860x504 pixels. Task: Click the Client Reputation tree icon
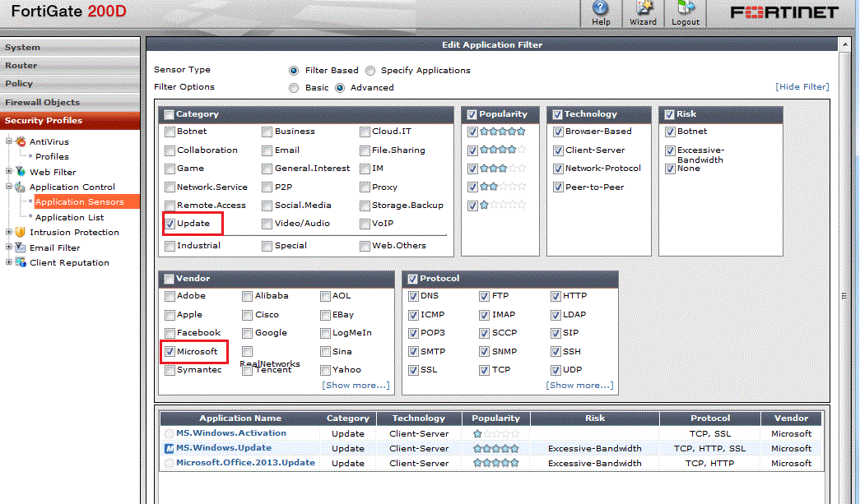click(x=21, y=262)
